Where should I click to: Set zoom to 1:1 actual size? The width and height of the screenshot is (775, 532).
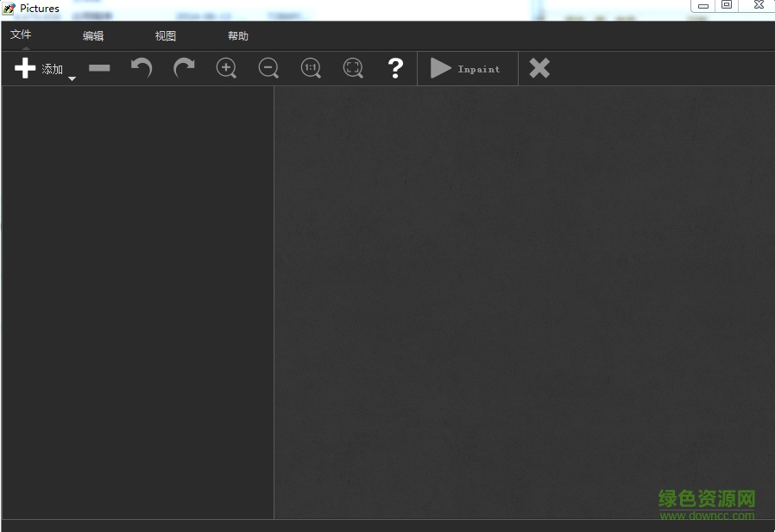(311, 68)
